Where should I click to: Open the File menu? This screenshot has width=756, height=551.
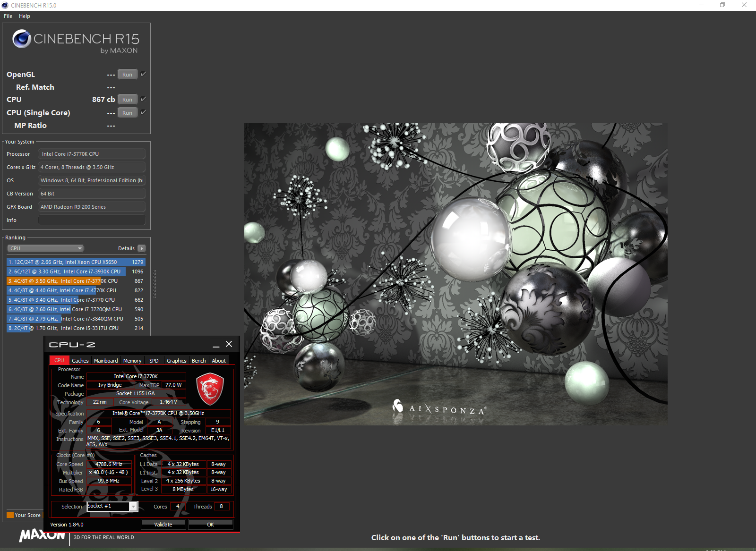point(8,16)
